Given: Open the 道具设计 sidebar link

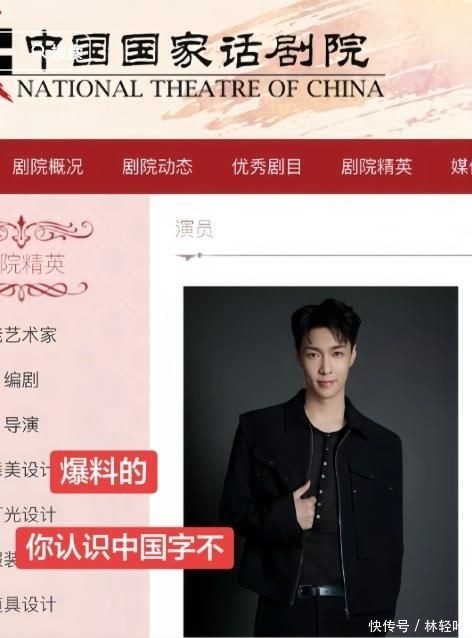Looking at the screenshot, I should pyautogui.click(x=28, y=604).
